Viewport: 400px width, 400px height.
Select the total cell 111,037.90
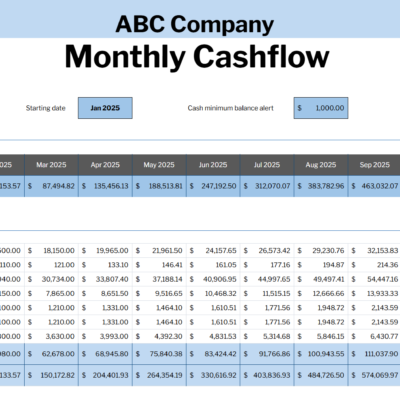point(374,354)
